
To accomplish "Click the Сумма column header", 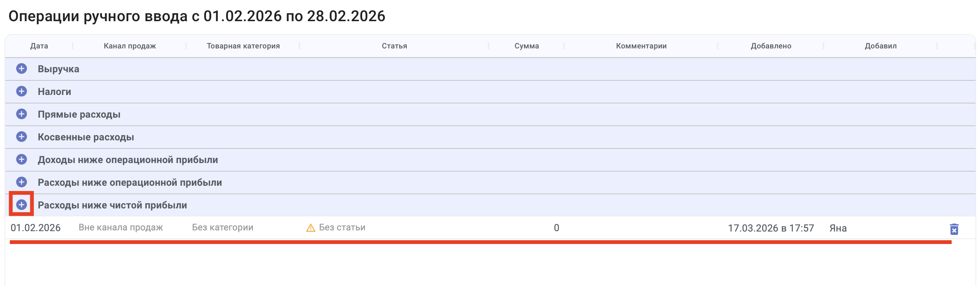I will [527, 46].
